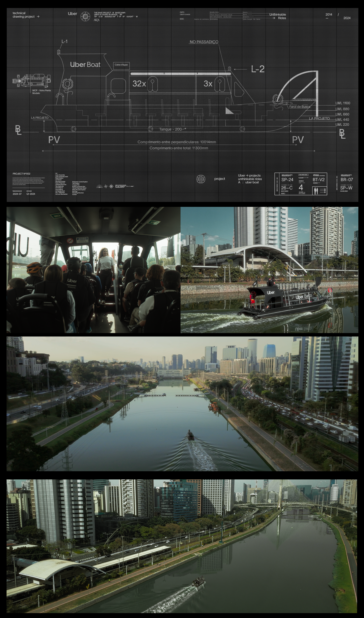
Task: Click the globe icon beside 'project'
Action: [x=201, y=179]
